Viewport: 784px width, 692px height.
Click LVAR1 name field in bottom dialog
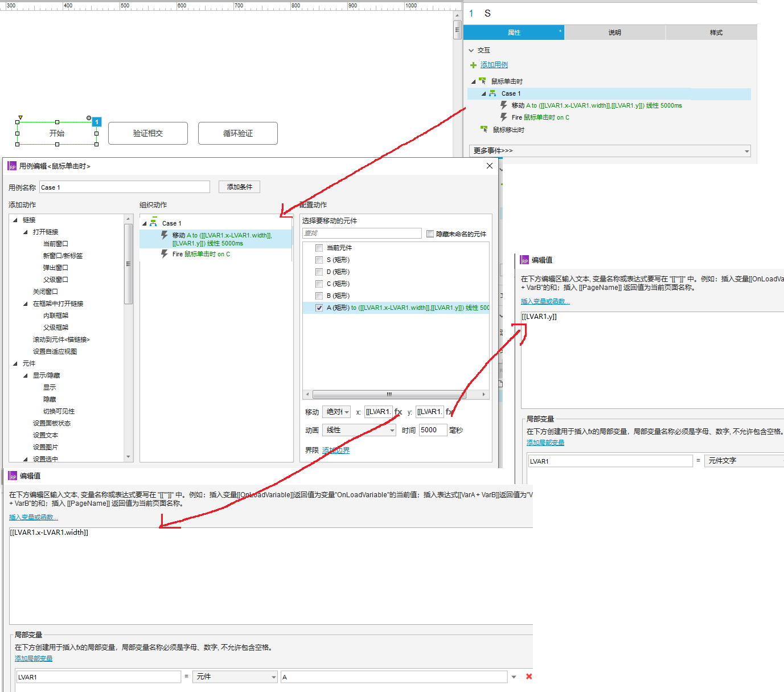point(98,677)
